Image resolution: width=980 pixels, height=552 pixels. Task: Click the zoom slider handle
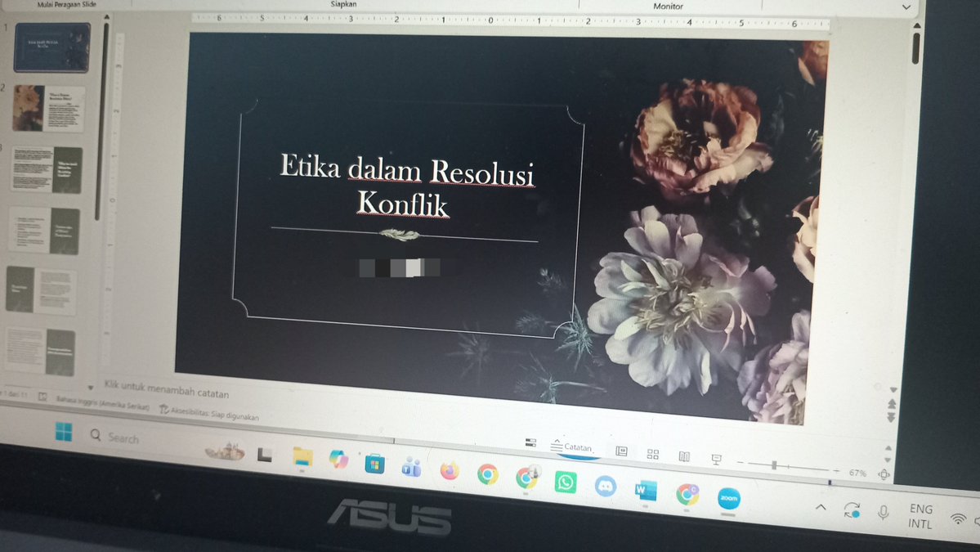(x=774, y=465)
